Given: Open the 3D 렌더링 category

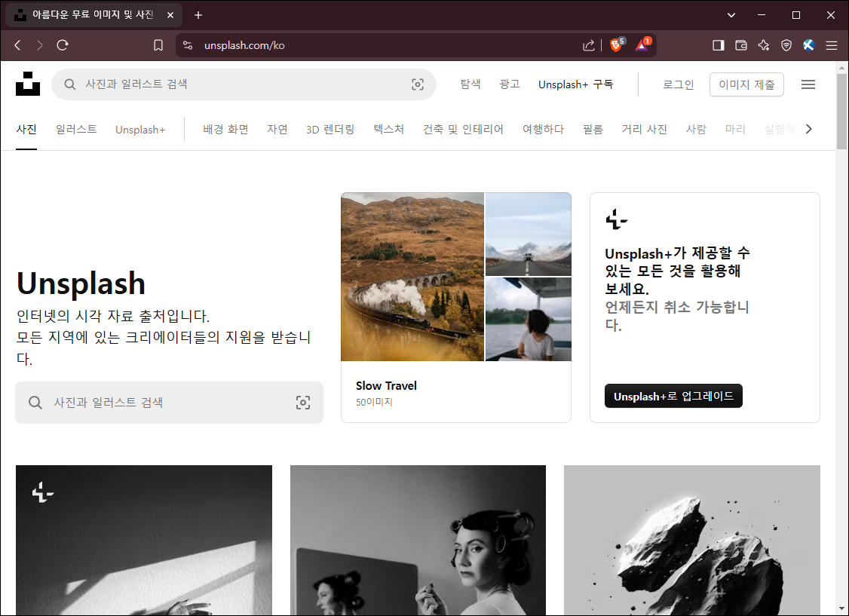Looking at the screenshot, I should [330, 130].
